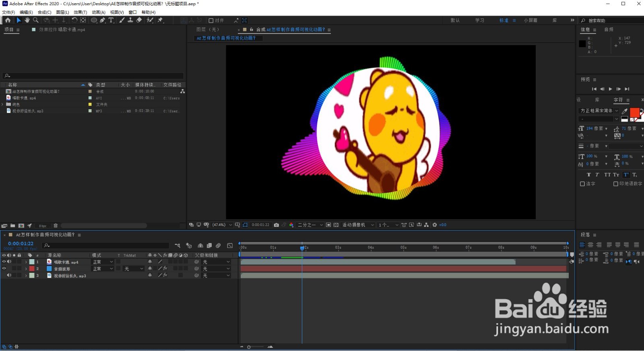Viewport: 644px width, 351px height.
Task: Open the font 方正粗黑宋简体 dropdown
Action: (599, 110)
